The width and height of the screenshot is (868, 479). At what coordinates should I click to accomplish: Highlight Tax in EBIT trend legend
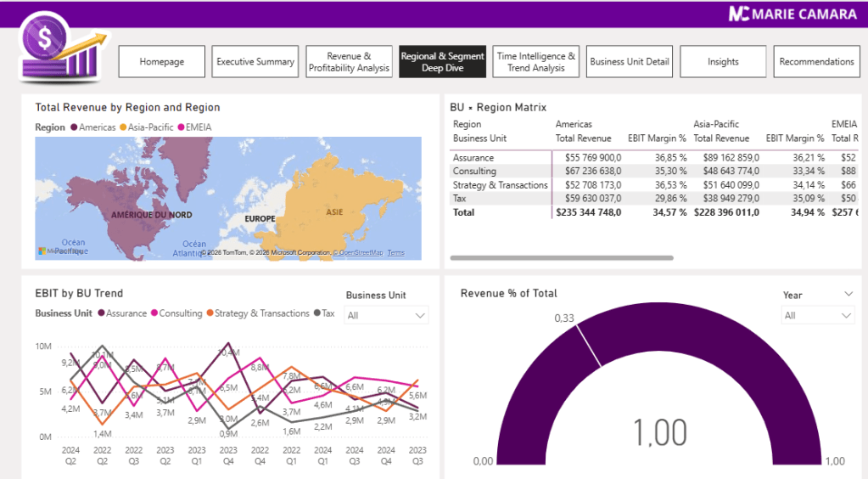pos(317,313)
